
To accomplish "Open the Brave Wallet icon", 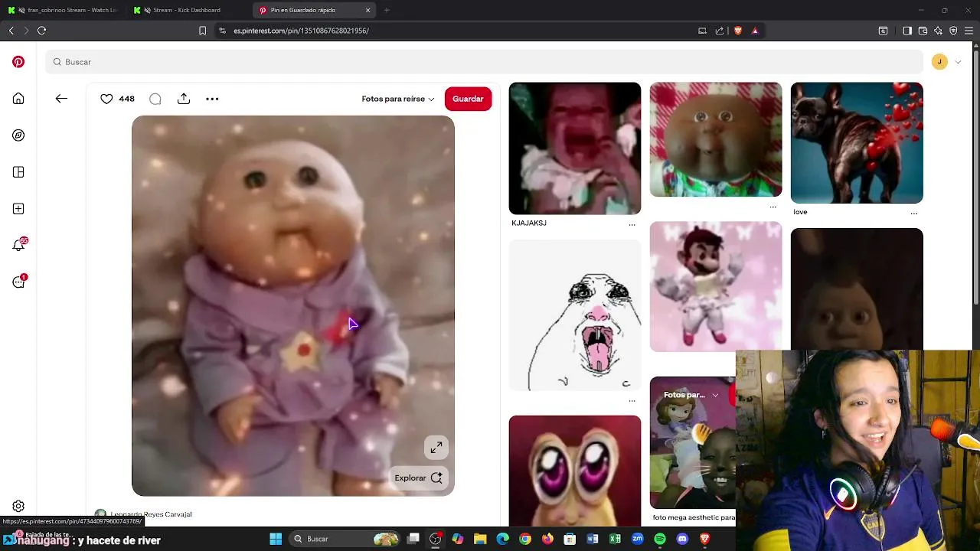I will (923, 31).
